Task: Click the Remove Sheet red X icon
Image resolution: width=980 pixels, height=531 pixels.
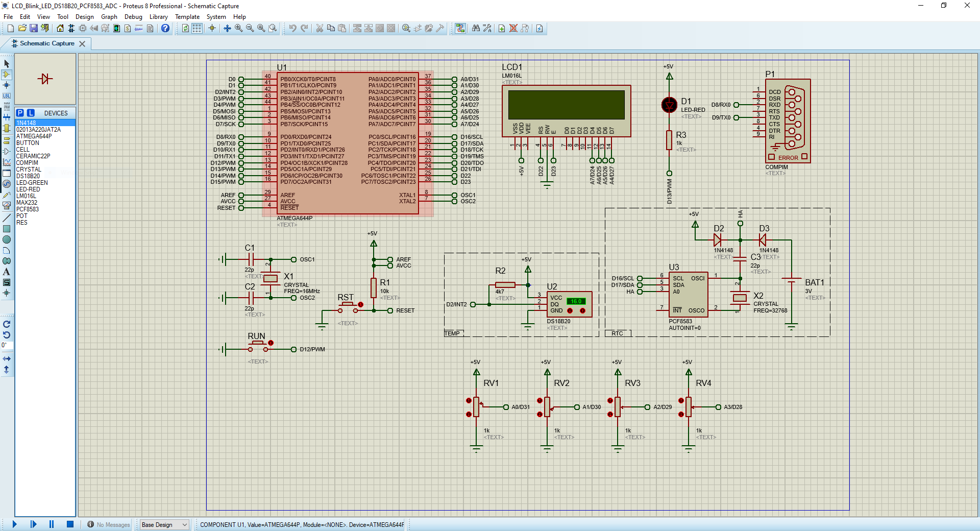Action: click(513, 29)
